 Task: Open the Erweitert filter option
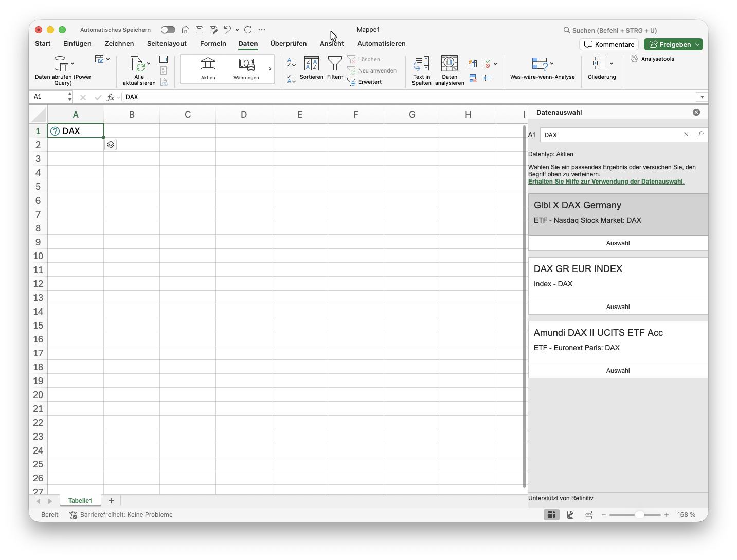click(x=365, y=82)
